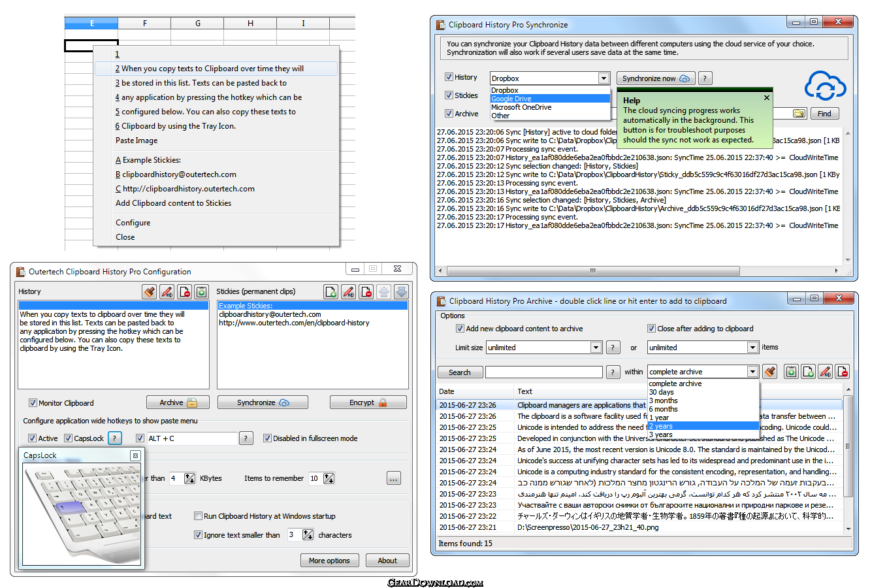Click the Stickies edit pencil icon
870x588 pixels.
point(349,291)
